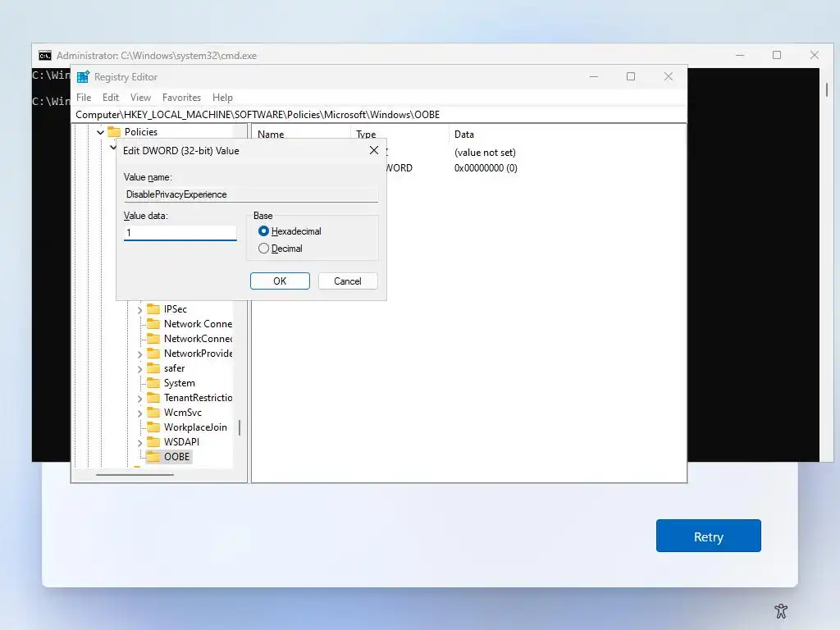Confirm the value with OK button
The image size is (840, 630).
[280, 281]
